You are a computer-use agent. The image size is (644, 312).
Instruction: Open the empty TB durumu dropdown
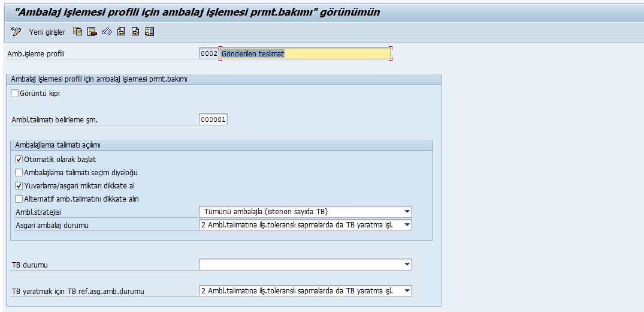click(407, 264)
